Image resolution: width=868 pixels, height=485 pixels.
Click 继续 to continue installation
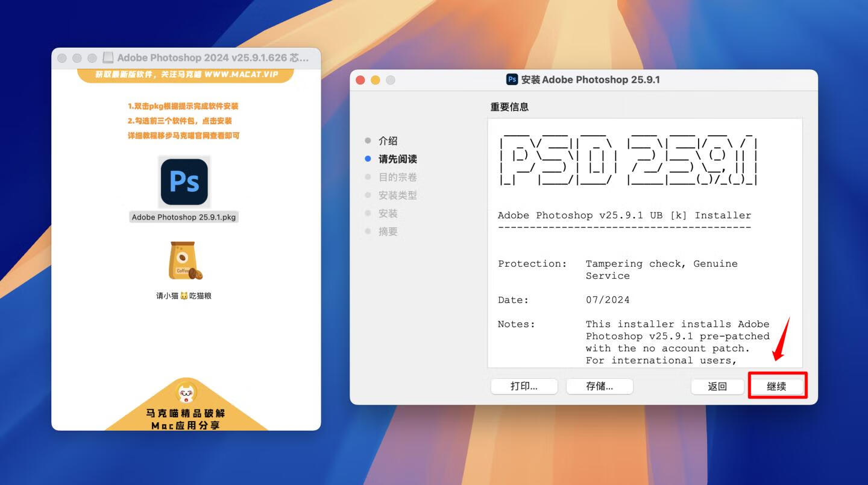pyautogui.click(x=777, y=386)
